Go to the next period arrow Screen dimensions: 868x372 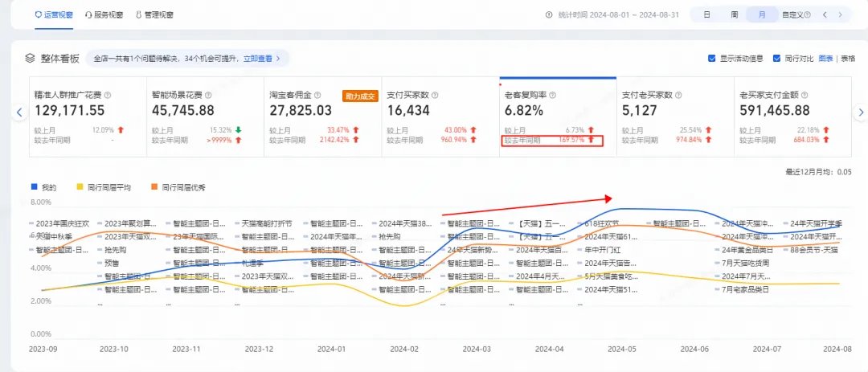[841, 15]
